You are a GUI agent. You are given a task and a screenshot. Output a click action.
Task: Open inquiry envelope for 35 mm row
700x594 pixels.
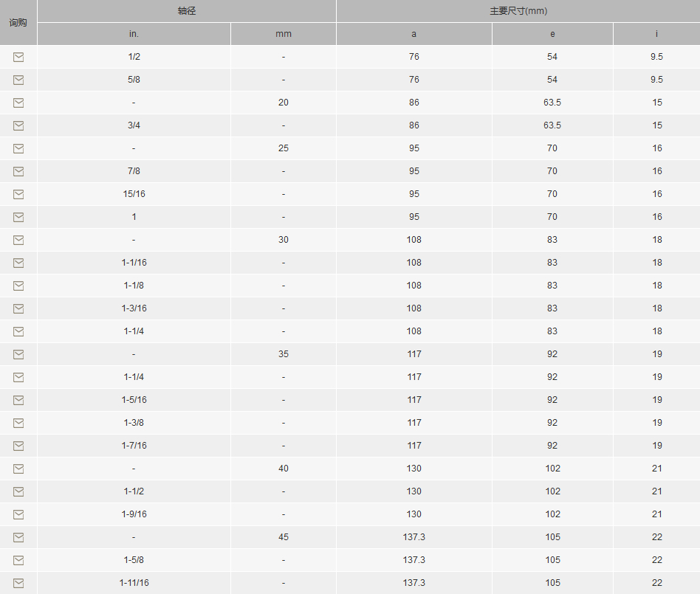tap(18, 354)
